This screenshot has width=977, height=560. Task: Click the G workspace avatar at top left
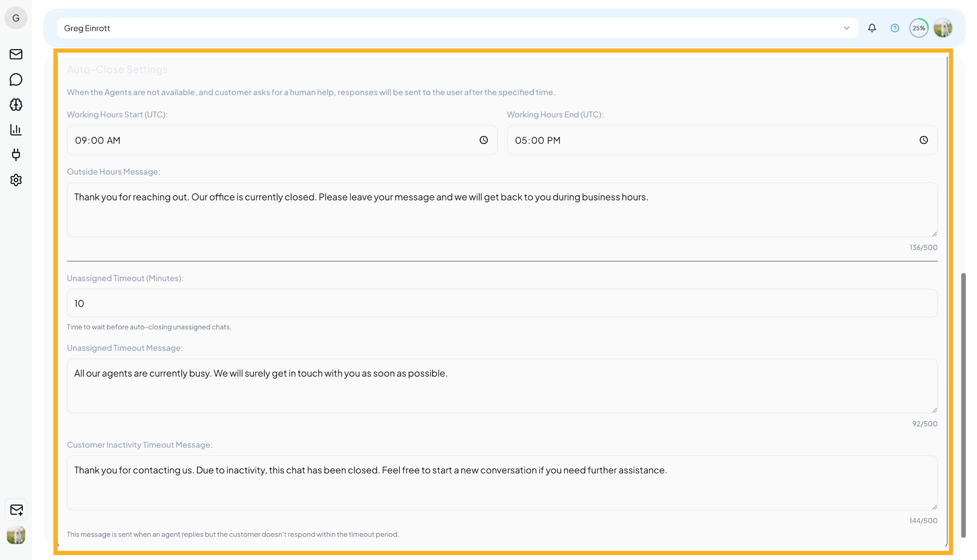[x=16, y=18]
